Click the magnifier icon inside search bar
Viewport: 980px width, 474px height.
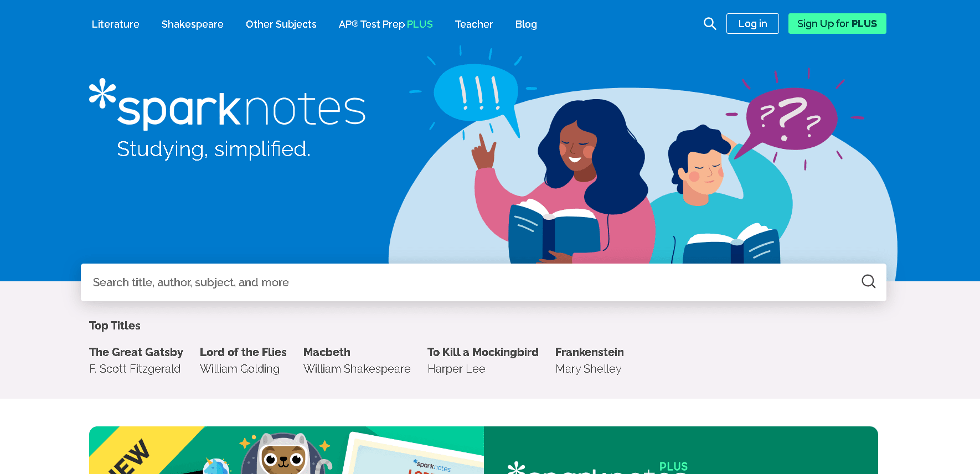pyautogui.click(x=868, y=282)
